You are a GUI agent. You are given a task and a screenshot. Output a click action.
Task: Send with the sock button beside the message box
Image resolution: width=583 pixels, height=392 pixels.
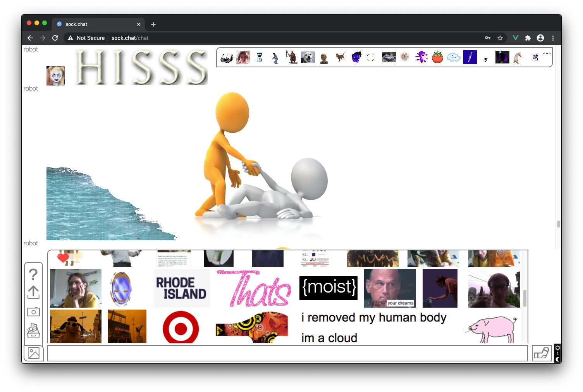click(x=542, y=353)
